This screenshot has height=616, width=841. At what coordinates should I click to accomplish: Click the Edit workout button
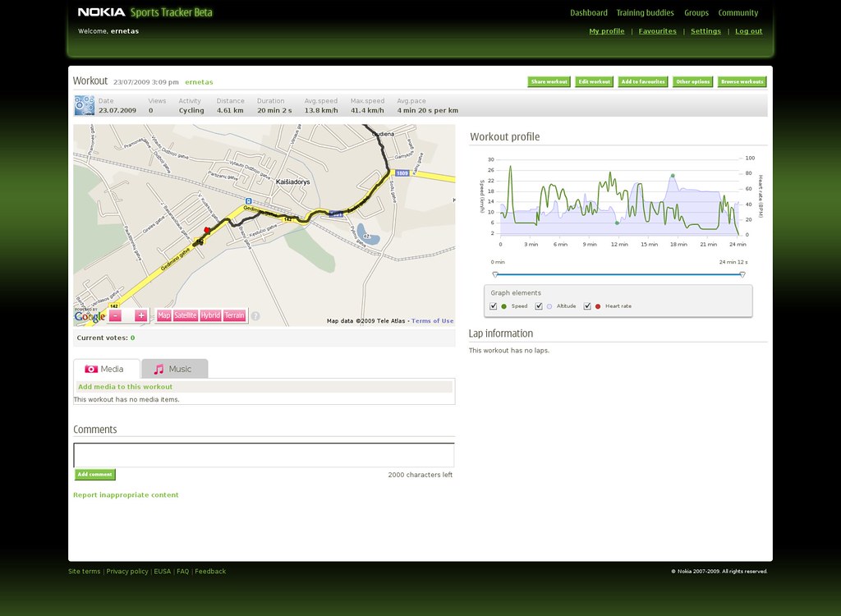[595, 81]
